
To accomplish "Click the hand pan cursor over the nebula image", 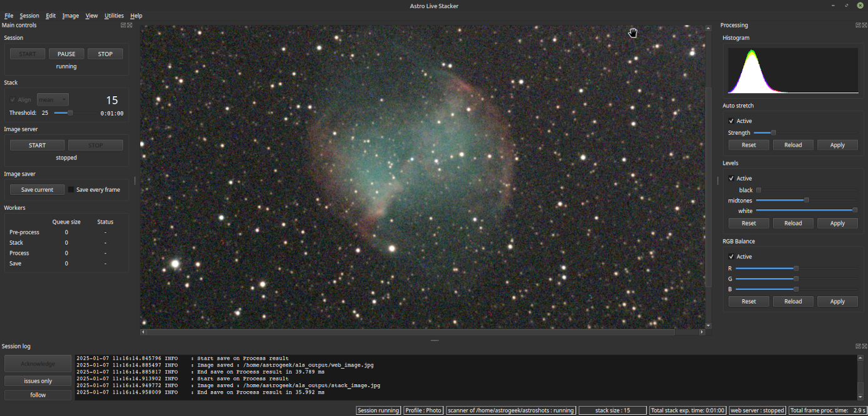I will (633, 33).
